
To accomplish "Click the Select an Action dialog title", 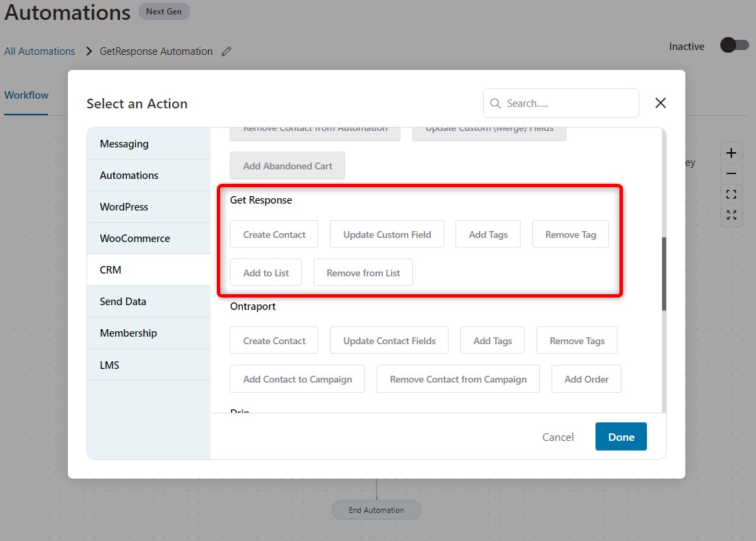I will [137, 104].
